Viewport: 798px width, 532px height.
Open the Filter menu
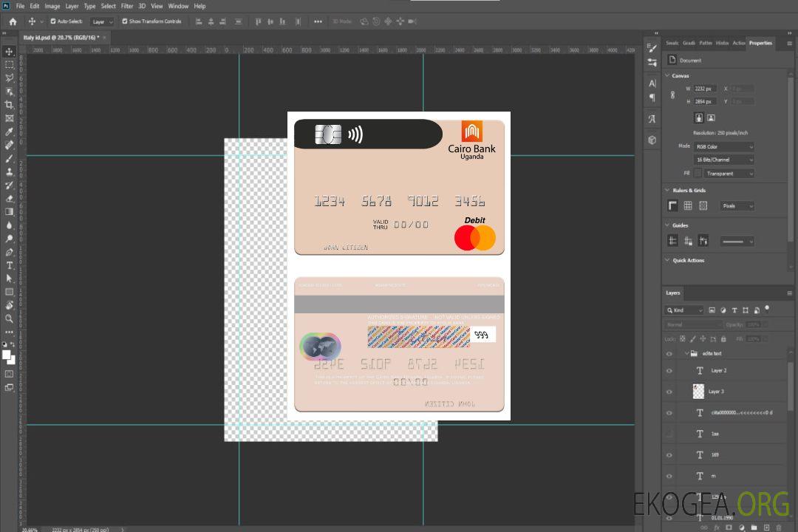click(x=127, y=6)
